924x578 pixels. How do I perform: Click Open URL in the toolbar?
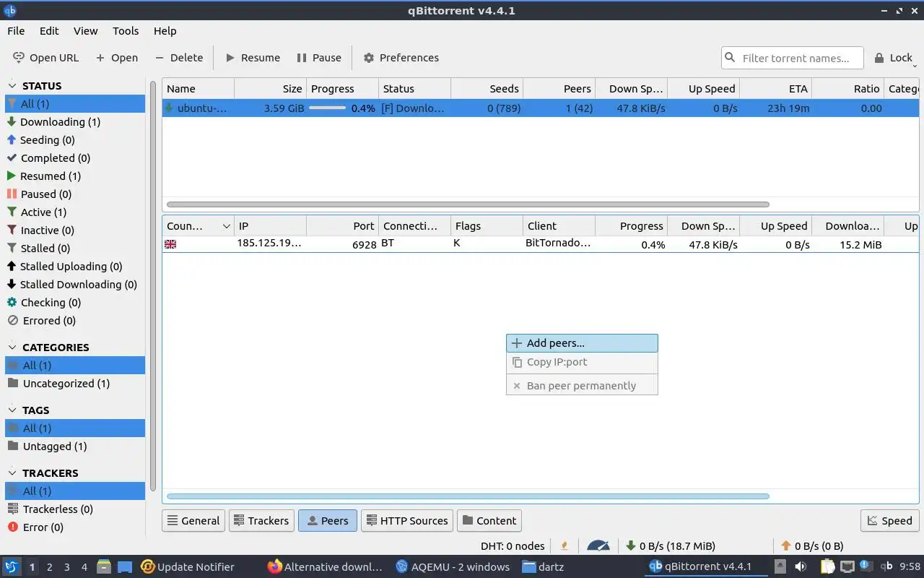click(46, 58)
